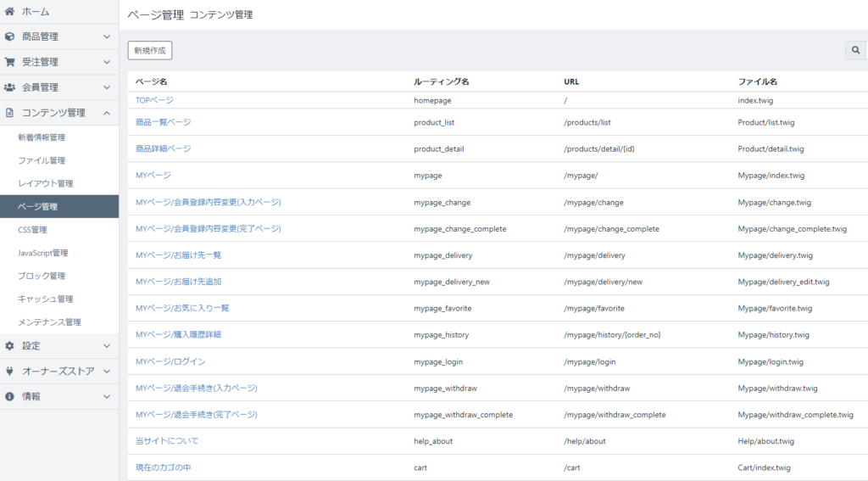This screenshot has width=868, height=481.
Task: Go to レイアウト管理 submenu item
Action: coord(45,183)
